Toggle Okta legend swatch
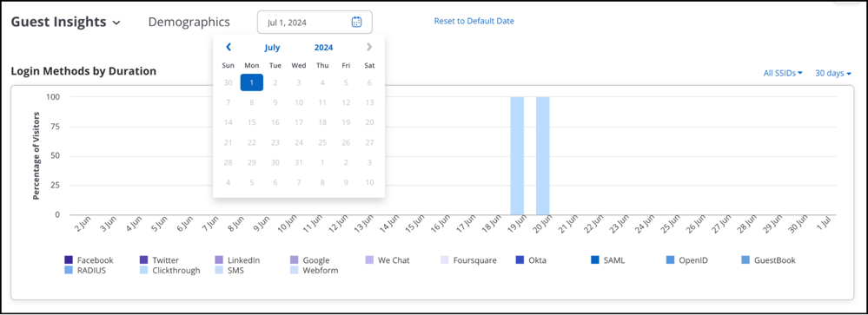868x315 pixels. tap(520, 260)
